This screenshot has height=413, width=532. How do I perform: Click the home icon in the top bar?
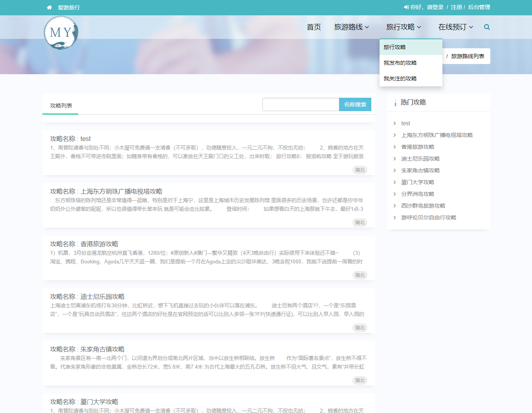click(49, 7)
